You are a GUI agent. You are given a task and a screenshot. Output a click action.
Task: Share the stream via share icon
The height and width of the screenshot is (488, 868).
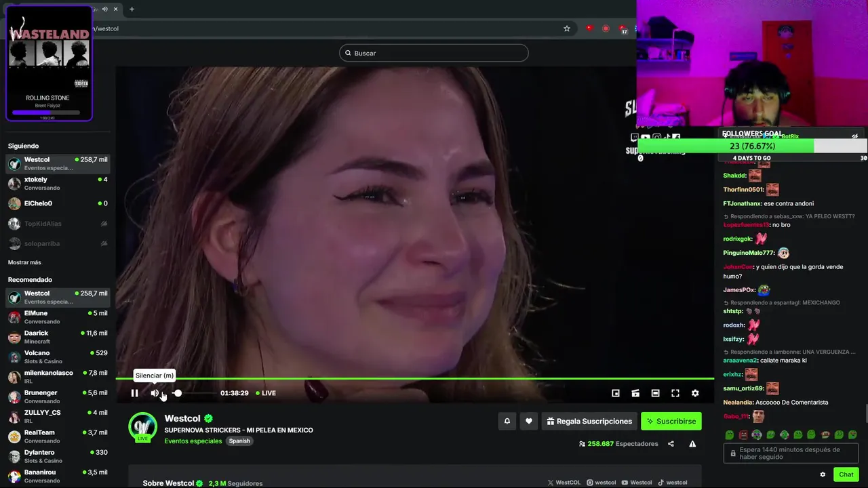[671, 444]
